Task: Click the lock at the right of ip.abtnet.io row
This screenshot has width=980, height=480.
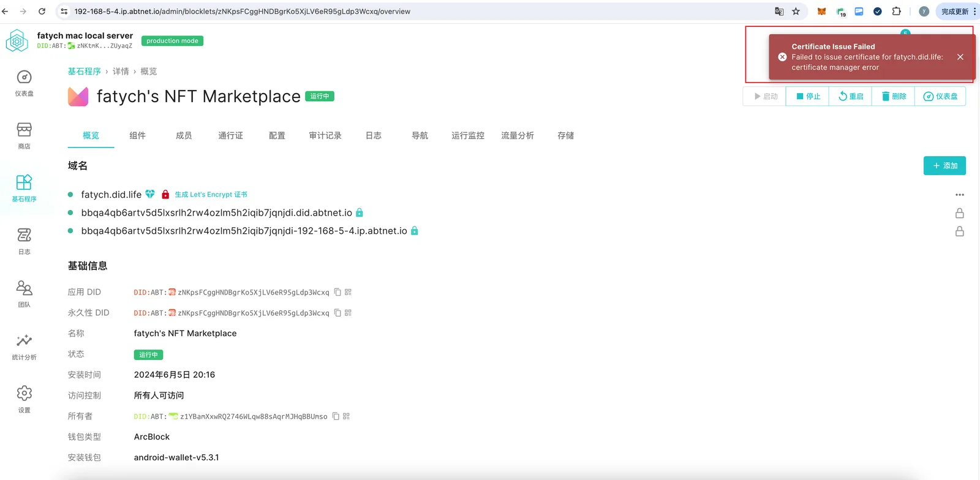Action: 960,231
